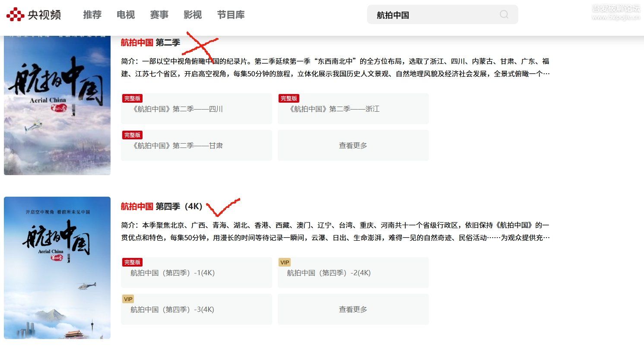Click the 央视频 logo

click(x=34, y=15)
